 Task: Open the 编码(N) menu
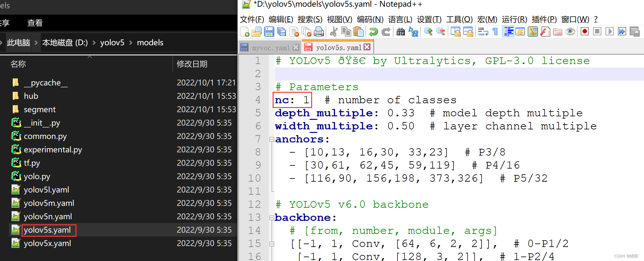[x=370, y=19]
